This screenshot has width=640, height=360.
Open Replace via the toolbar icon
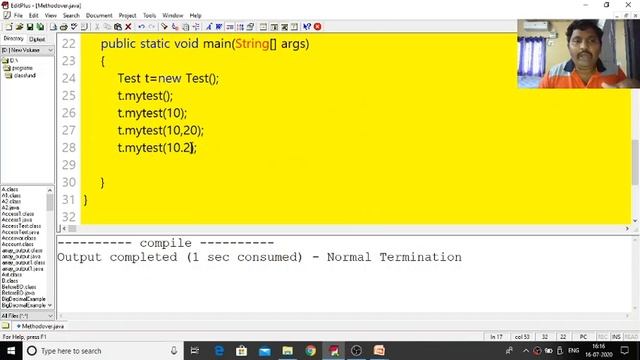[175, 27]
